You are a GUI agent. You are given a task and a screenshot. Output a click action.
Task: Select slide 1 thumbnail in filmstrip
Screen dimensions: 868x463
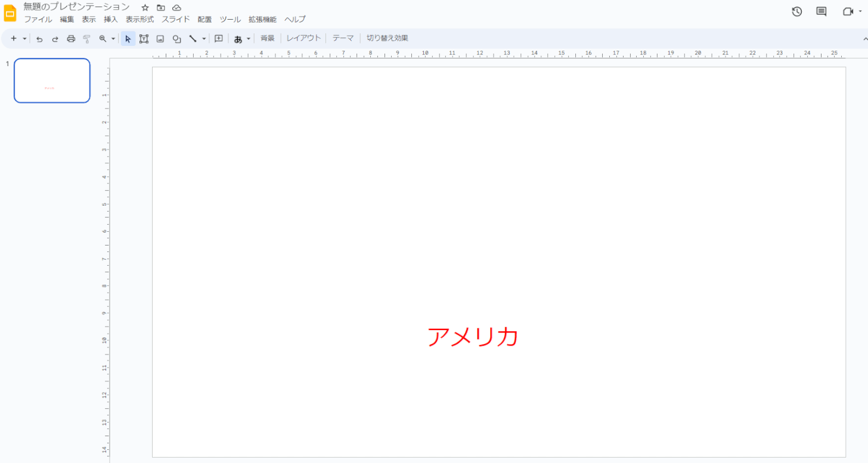click(52, 80)
